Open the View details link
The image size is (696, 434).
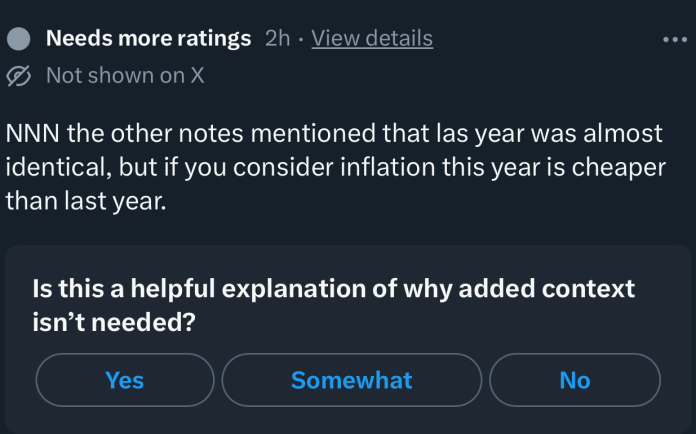(372, 39)
